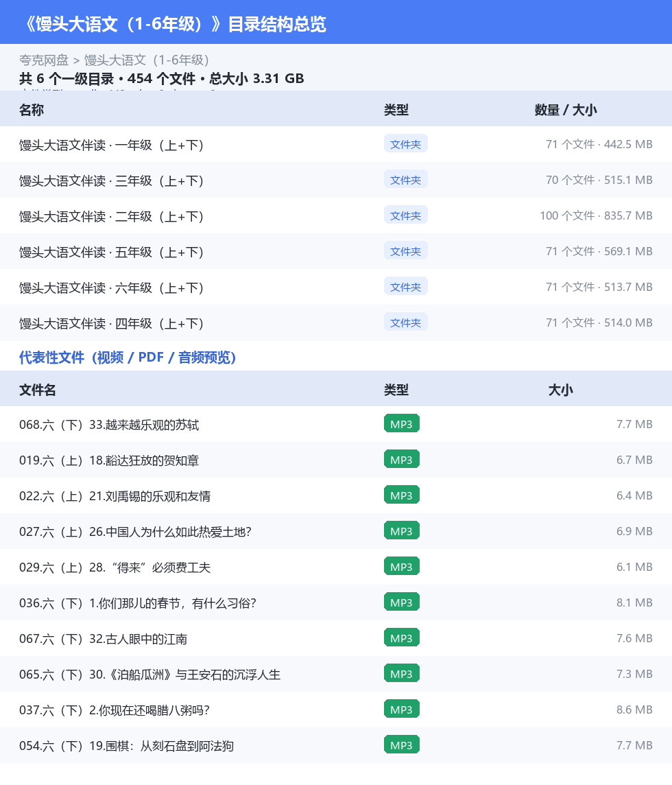Click 7.7 MB size of 越来越乐观的苏轼
The width and height of the screenshot is (672, 785).
coord(634,424)
